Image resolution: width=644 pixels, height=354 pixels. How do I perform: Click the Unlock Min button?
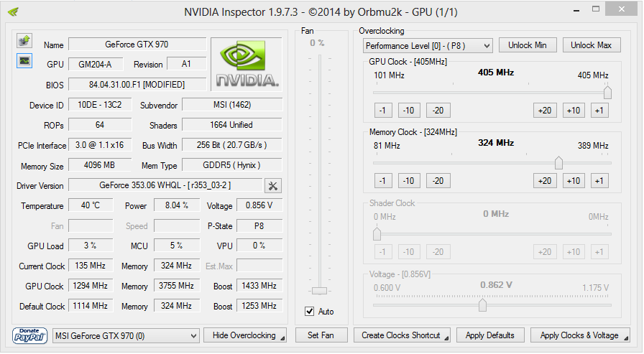pos(528,45)
